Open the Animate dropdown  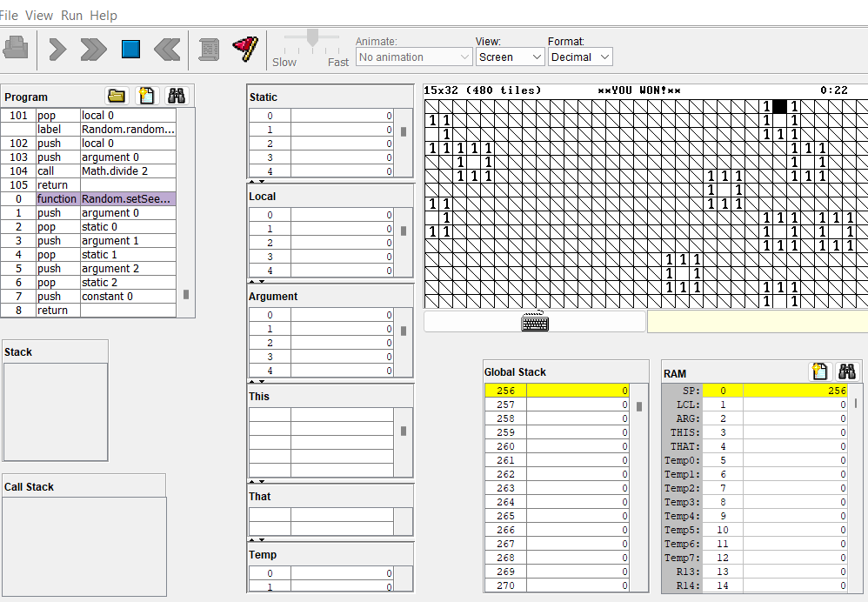click(x=413, y=57)
